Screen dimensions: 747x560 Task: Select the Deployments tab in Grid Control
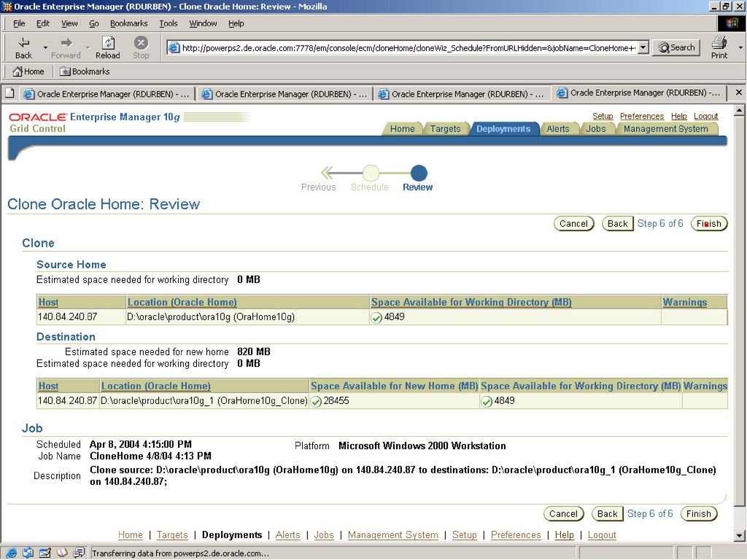click(503, 129)
